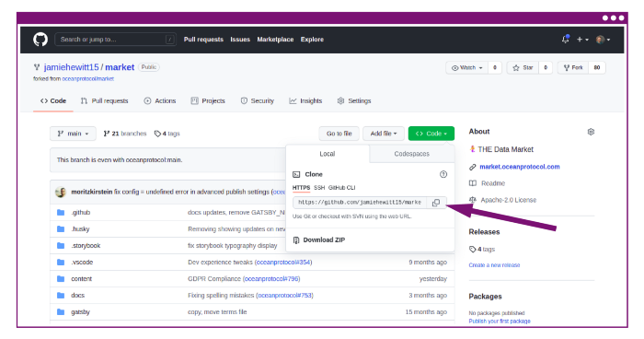Open the gatsby folder name

coord(81,312)
